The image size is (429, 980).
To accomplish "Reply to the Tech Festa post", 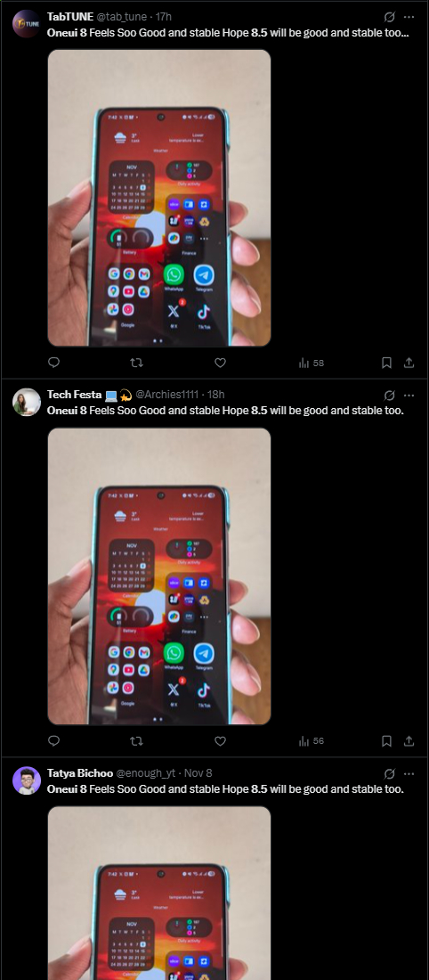I will (54, 740).
